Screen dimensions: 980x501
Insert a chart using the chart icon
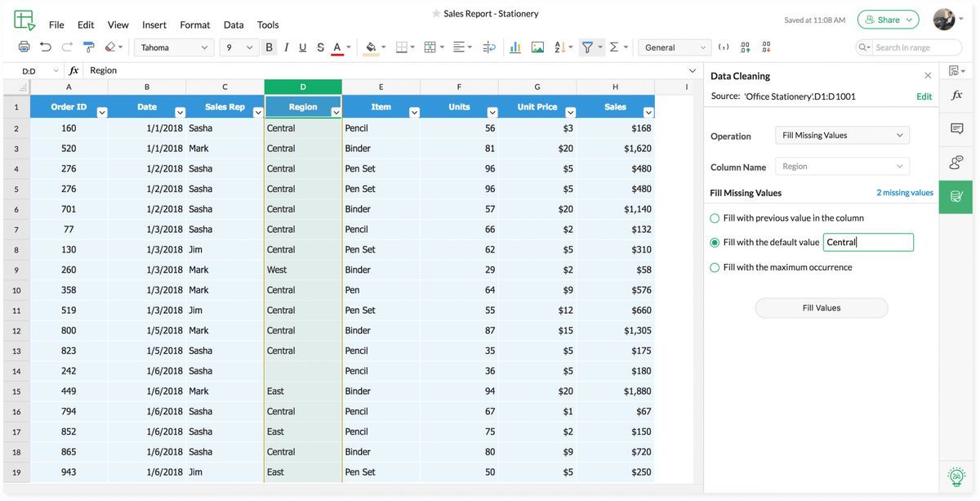pyautogui.click(x=515, y=47)
